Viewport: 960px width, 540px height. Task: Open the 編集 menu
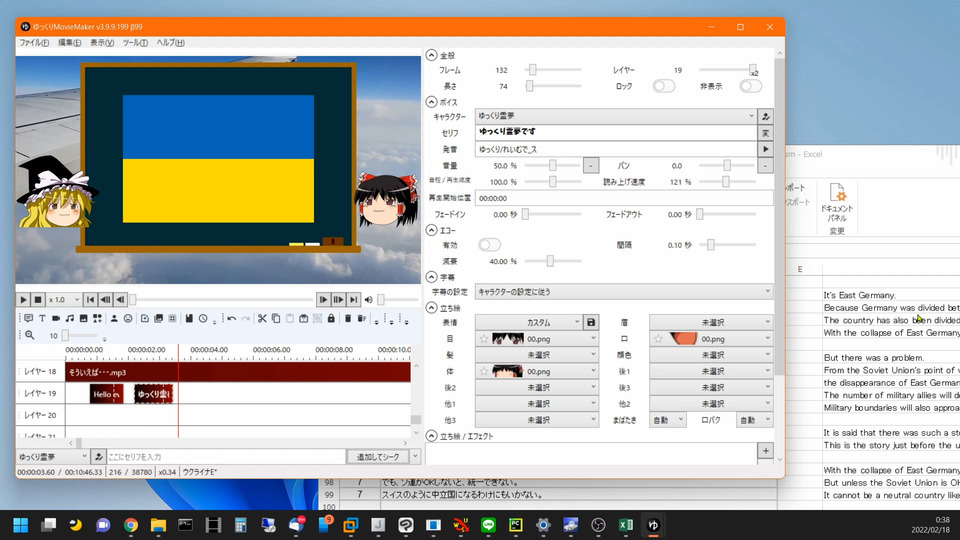tap(69, 43)
